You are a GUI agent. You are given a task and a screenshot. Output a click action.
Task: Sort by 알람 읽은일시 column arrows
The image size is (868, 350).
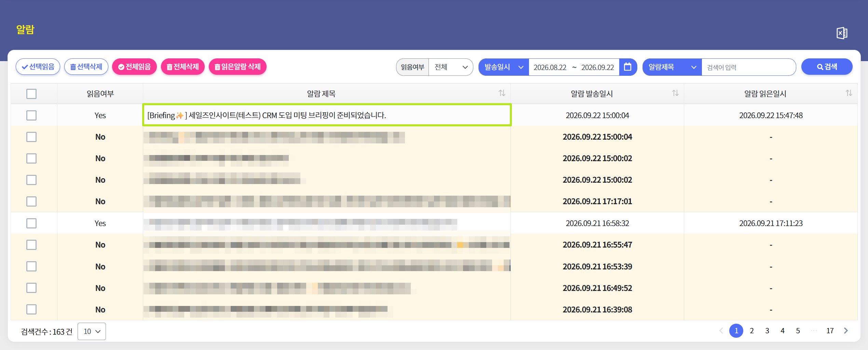pos(849,93)
